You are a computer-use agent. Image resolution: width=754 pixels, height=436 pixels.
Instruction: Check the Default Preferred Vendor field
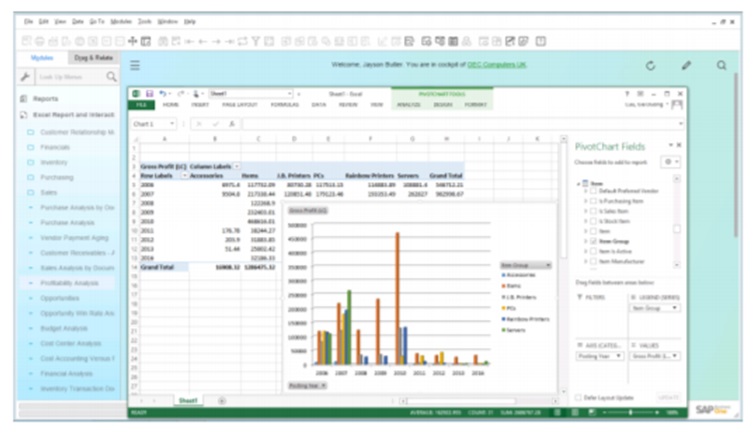click(x=593, y=191)
